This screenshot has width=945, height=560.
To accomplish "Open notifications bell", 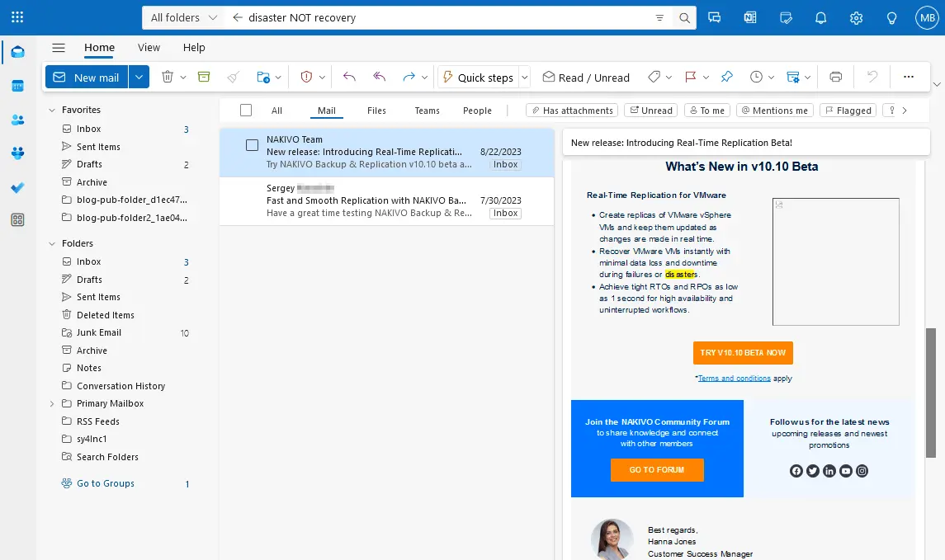I will point(821,18).
